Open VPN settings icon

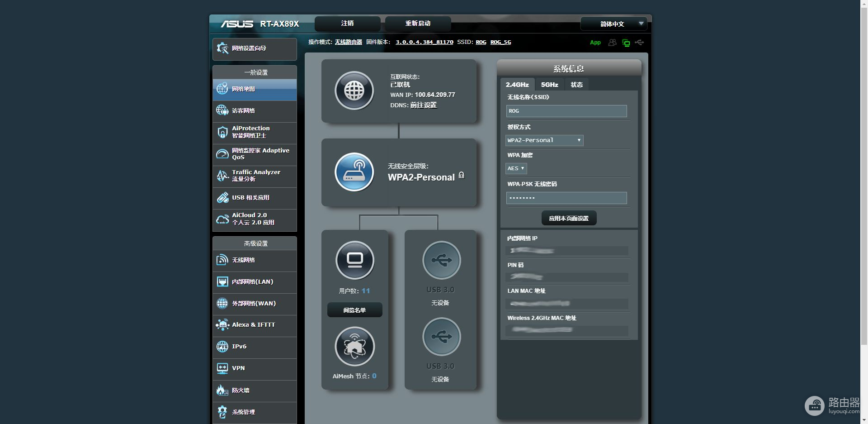tap(222, 368)
